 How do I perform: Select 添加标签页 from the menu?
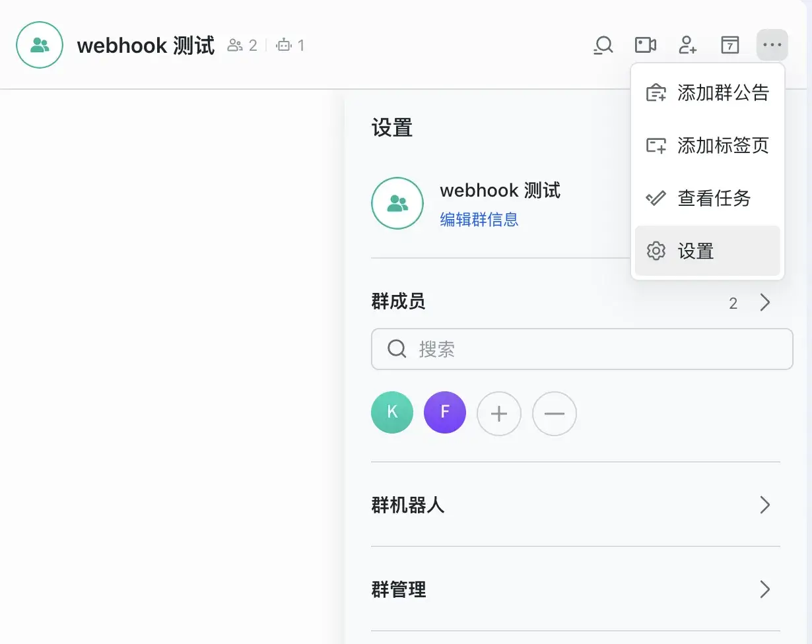click(x=707, y=146)
